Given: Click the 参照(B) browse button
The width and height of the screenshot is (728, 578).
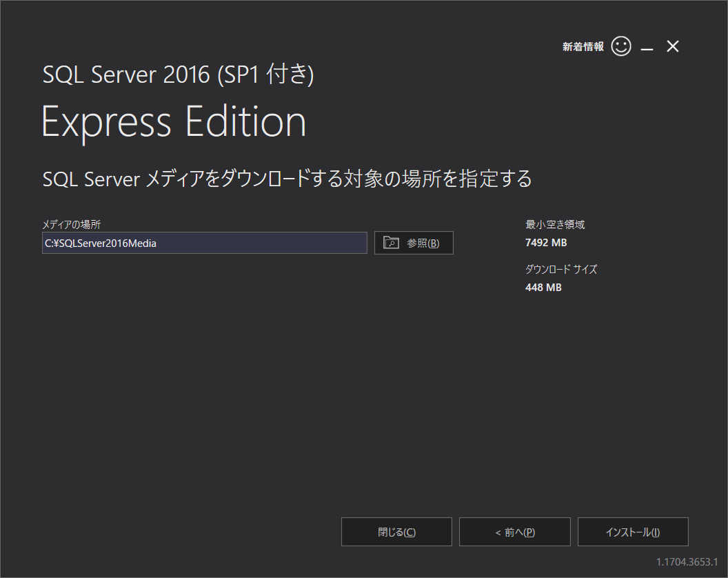Looking at the screenshot, I should point(414,243).
